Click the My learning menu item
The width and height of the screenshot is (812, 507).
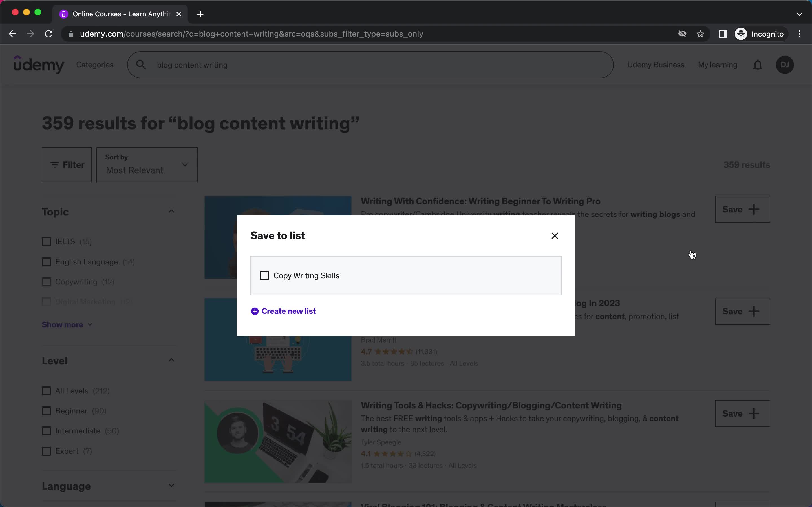click(717, 64)
